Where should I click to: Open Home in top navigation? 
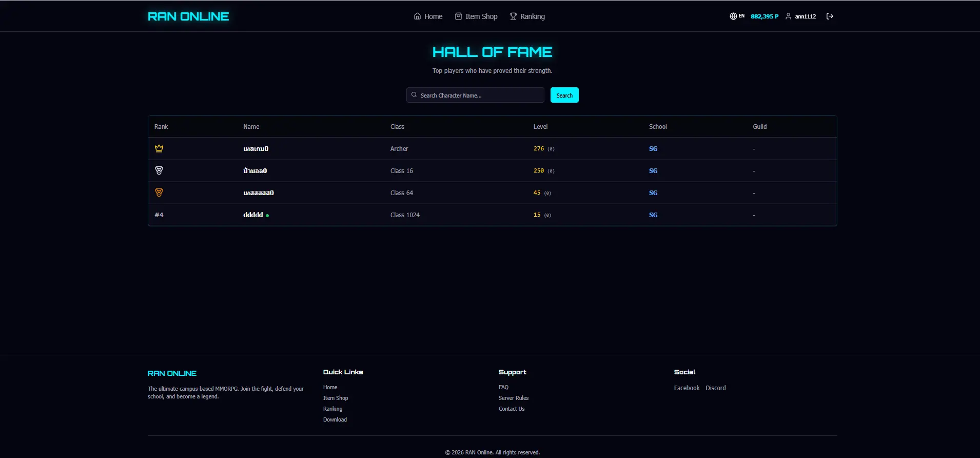[428, 16]
